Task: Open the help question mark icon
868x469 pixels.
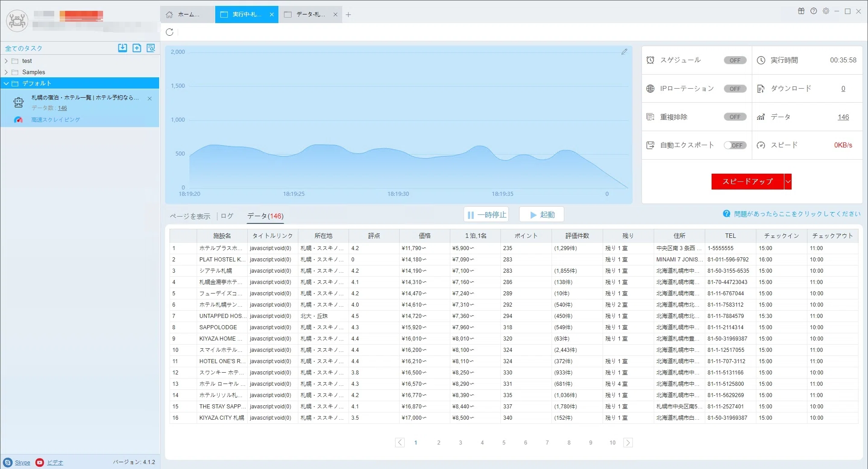Action: click(x=814, y=11)
